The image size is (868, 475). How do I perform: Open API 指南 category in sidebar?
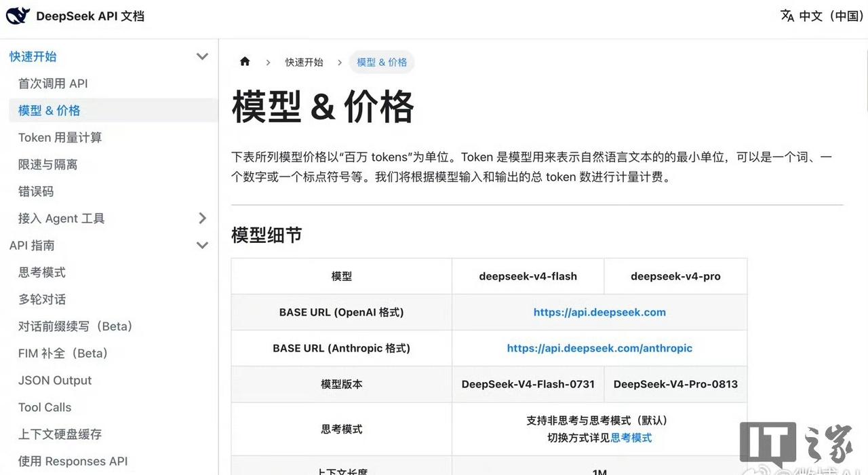pos(32,246)
